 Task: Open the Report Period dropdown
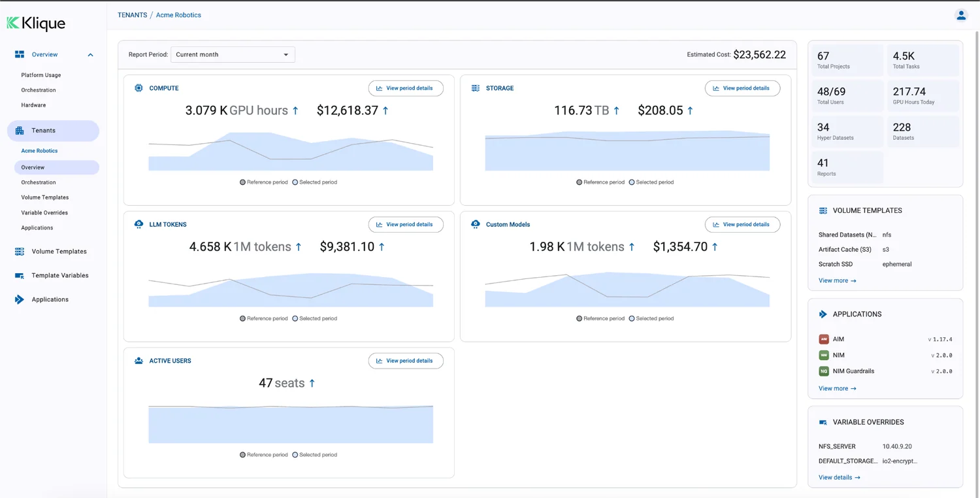pyautogui.click(x=233, y=54)
